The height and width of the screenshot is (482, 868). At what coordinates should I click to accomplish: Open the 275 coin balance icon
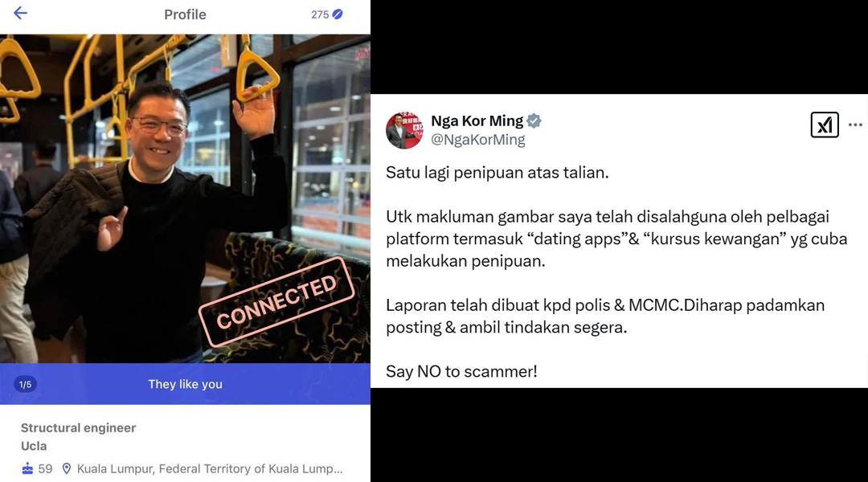337,14
